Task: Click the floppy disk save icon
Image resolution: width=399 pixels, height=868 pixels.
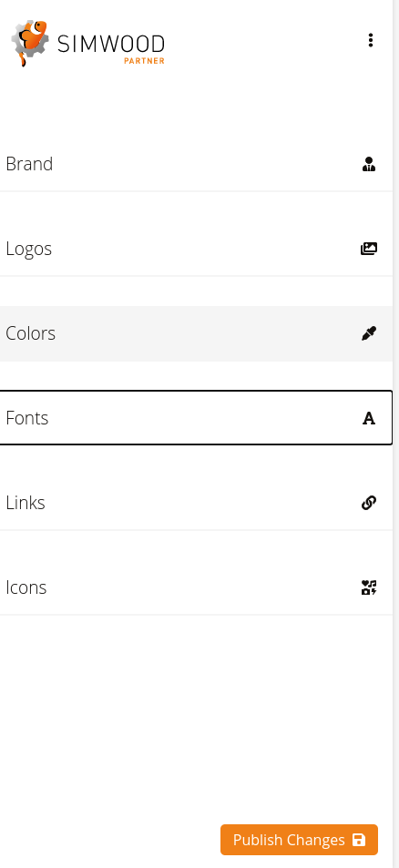Action: (x=359, y=840)
